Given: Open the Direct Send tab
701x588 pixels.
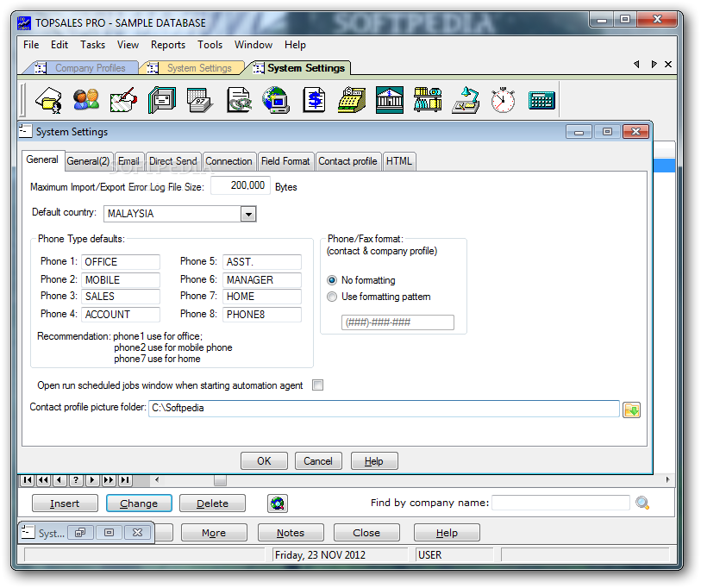Looking at the screenshot, I should [173, 161].
